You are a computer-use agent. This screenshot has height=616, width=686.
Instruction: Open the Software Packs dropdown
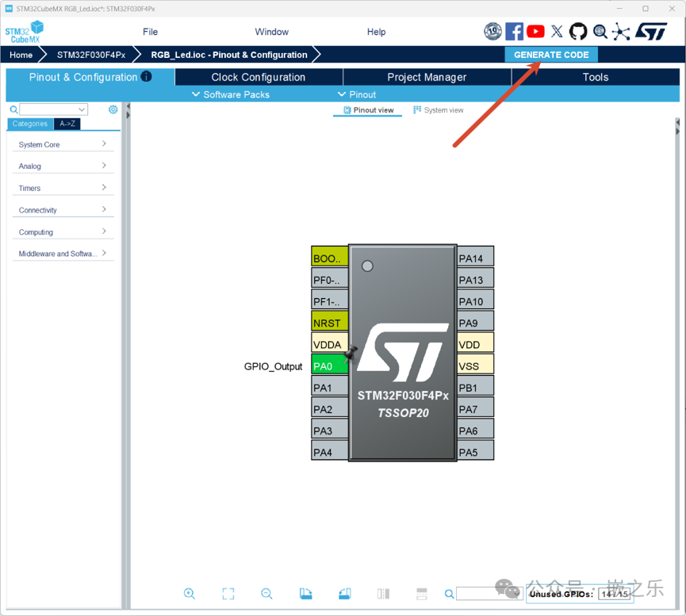tap(231, 94)
